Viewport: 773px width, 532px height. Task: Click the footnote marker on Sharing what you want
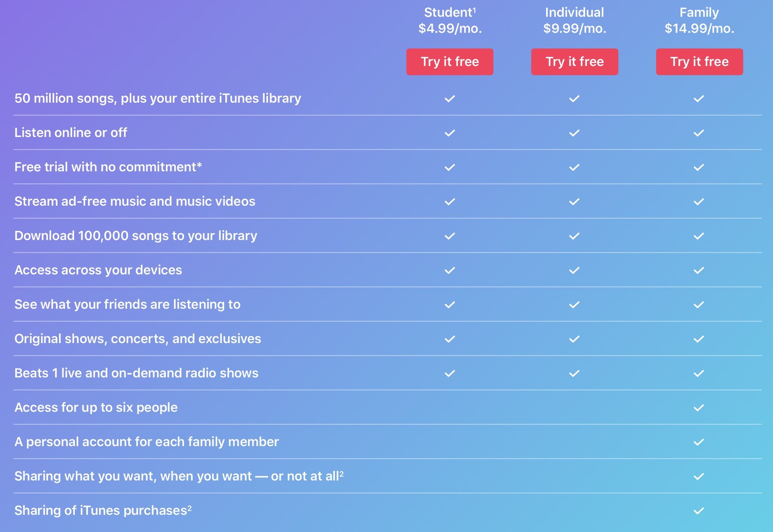point(341,472)
